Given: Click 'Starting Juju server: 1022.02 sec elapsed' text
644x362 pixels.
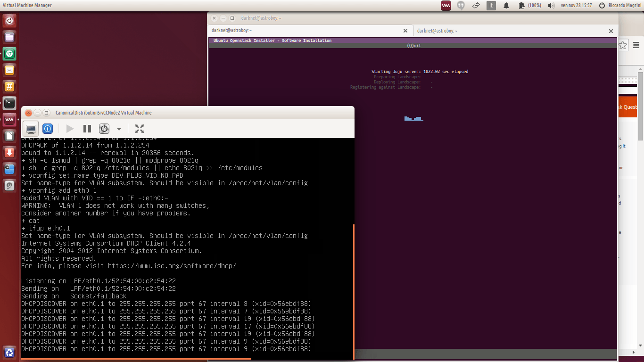Looking at the screenshot, I should pyautogui.click(x=420, y=72).
